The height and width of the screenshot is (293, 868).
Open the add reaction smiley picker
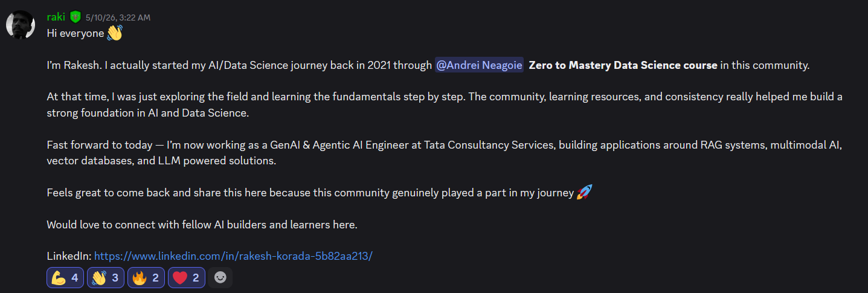click(220, 278)
